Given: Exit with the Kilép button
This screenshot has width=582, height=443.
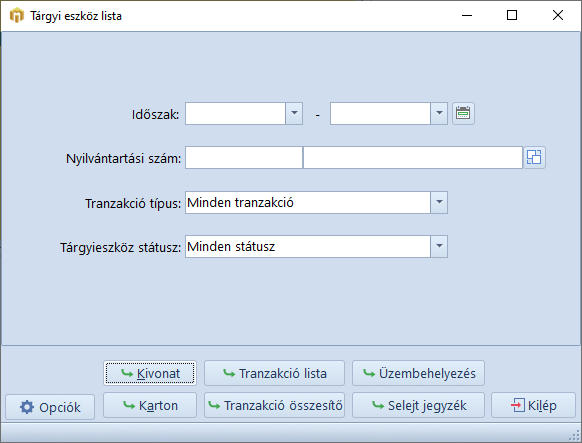Looking at the screenshot, I should click(533, 406).
